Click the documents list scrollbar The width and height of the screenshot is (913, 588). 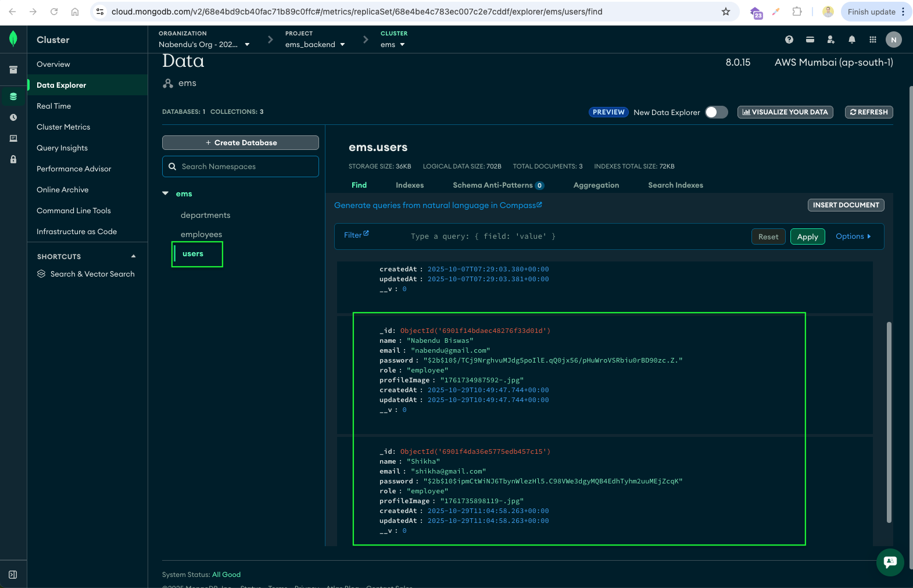(889, 422)
